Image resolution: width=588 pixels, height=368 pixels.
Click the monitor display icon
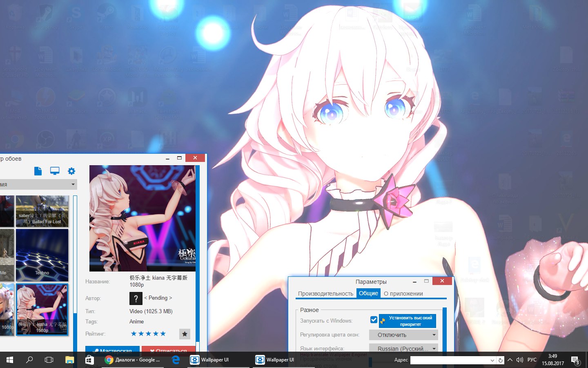pyautogui.click(x=55, y=171)
